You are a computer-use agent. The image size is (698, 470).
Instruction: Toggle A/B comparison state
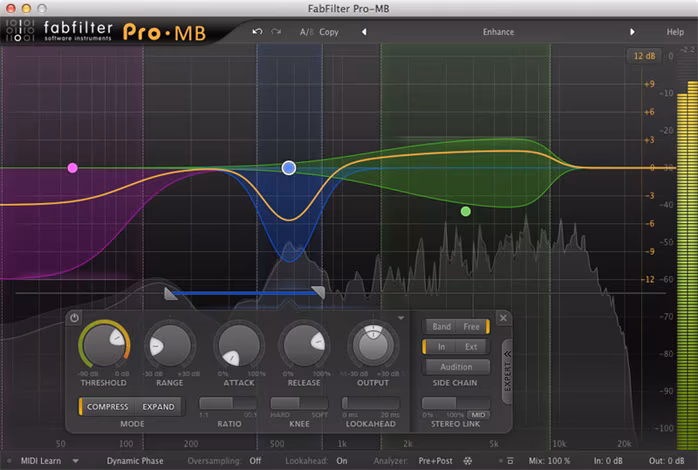click(307, 32)
